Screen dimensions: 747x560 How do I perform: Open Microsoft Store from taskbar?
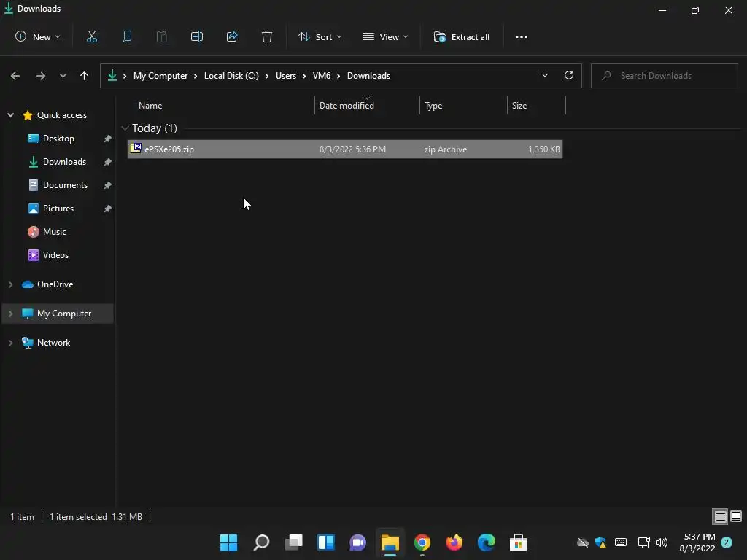(x=519, y=542)
